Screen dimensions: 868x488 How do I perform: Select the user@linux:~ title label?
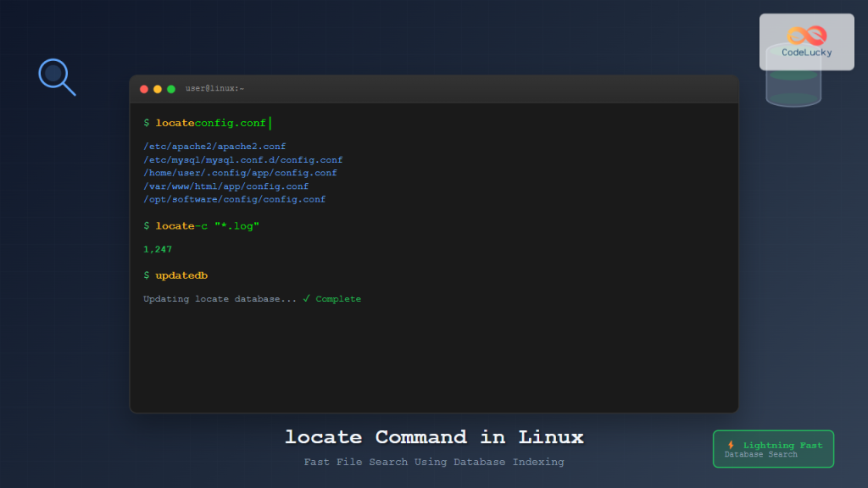pyautogui.click(x=215, y=87)
